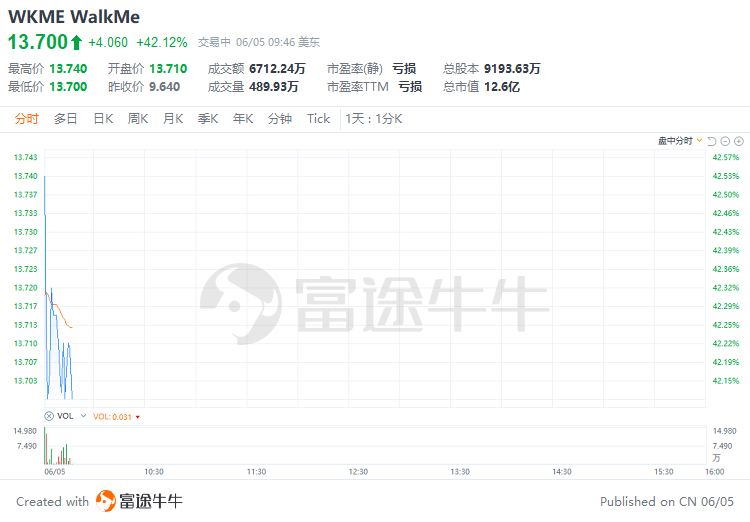Select the 周K chart tab
Screen dimensions: 750x522
138,119
